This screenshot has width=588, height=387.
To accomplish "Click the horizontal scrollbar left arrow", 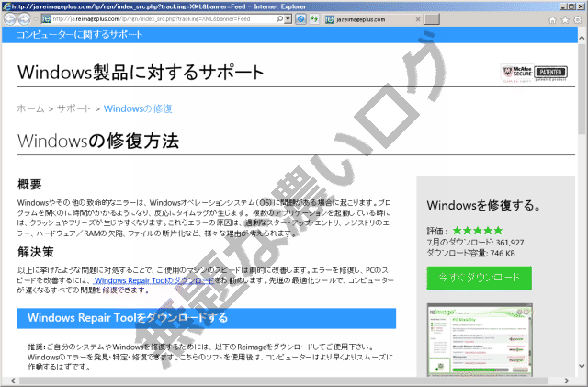I will [x=13, y=381].
